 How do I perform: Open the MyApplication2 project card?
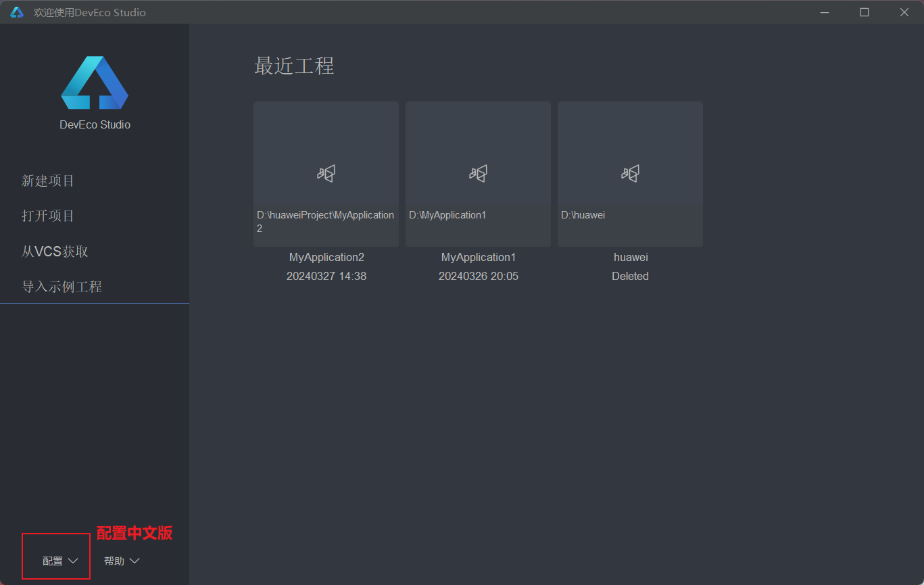click(x=326, y=174)
